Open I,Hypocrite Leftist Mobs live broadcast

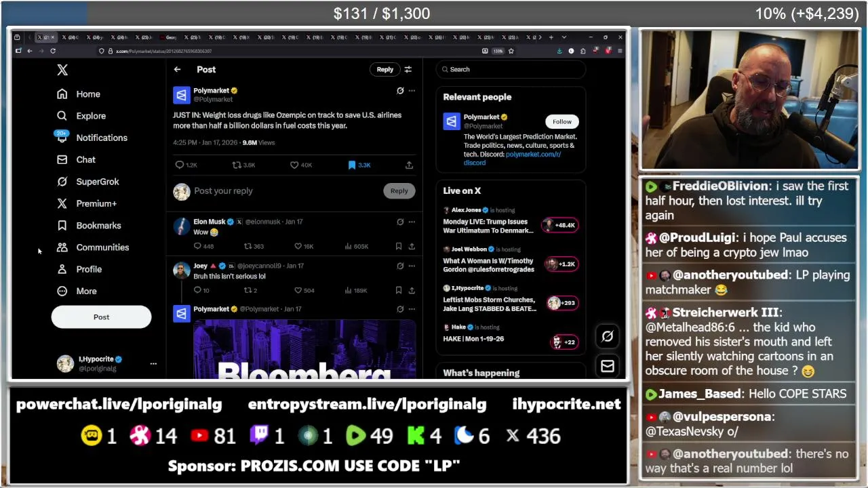click(511, 299)
